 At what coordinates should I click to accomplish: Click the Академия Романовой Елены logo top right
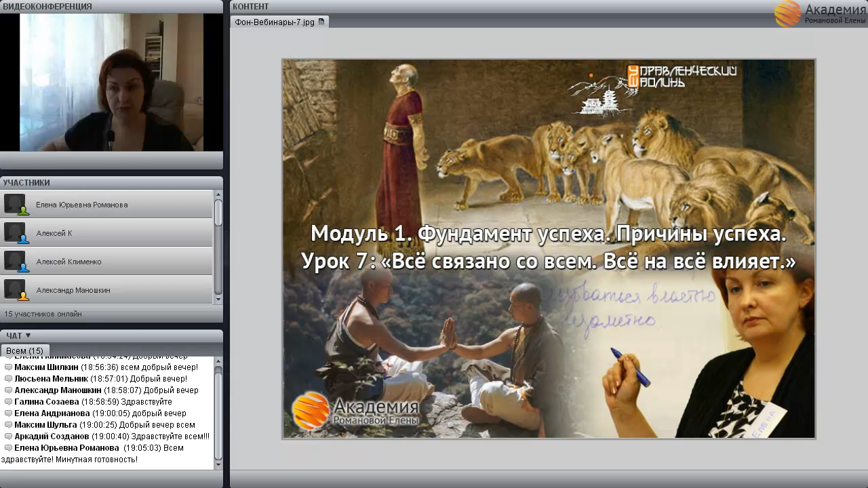(821, 14)
